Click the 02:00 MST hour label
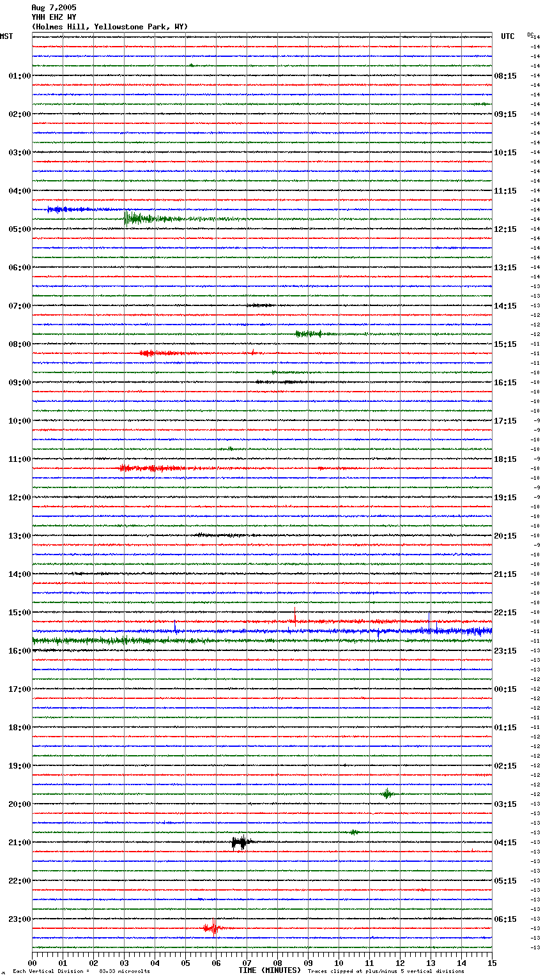This screenshot has height=980, width=543. [x=20, y=114]
